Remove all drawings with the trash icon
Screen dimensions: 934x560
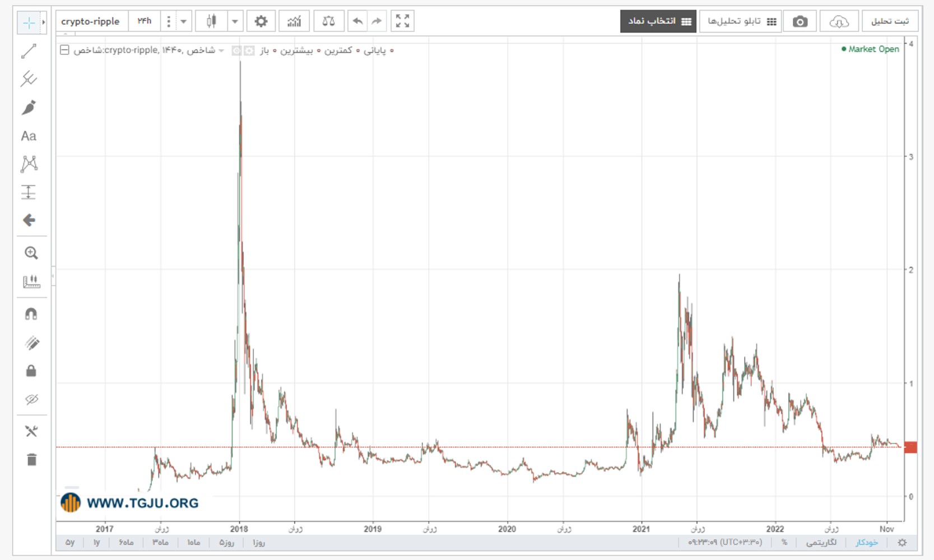click(31, 460)
